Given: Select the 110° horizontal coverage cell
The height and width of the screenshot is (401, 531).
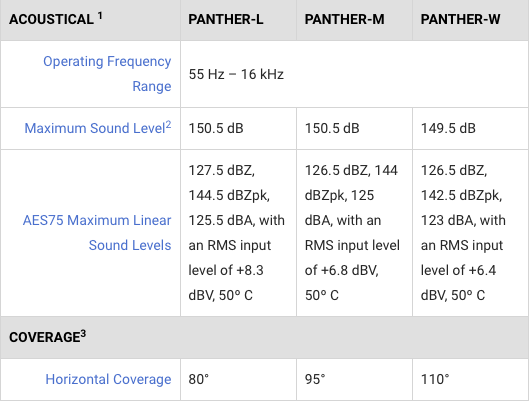Looking at the screenshot, I should pyautogui.click(x=471, y=379).
